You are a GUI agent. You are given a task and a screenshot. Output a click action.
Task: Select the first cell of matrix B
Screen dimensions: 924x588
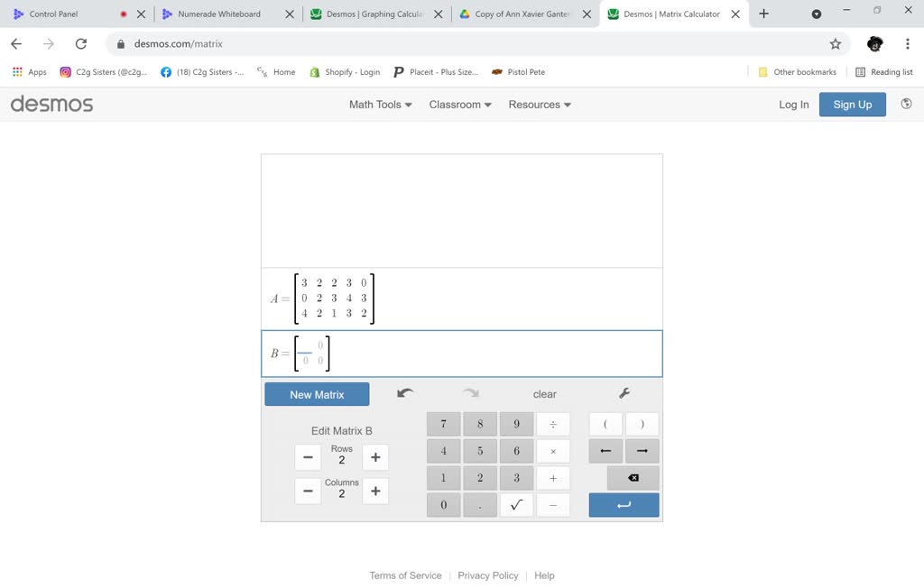(305, 345)
